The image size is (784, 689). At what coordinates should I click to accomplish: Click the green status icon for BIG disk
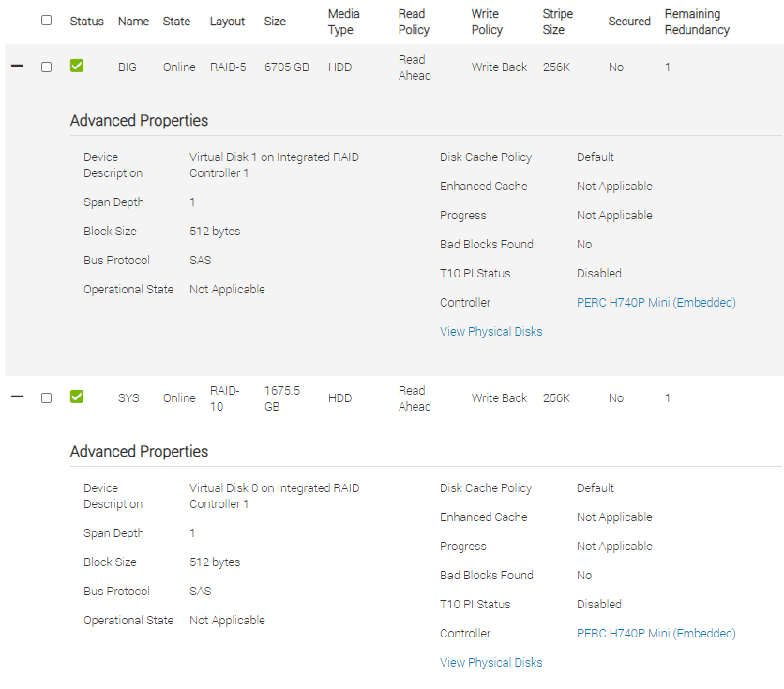coord(77,66)
